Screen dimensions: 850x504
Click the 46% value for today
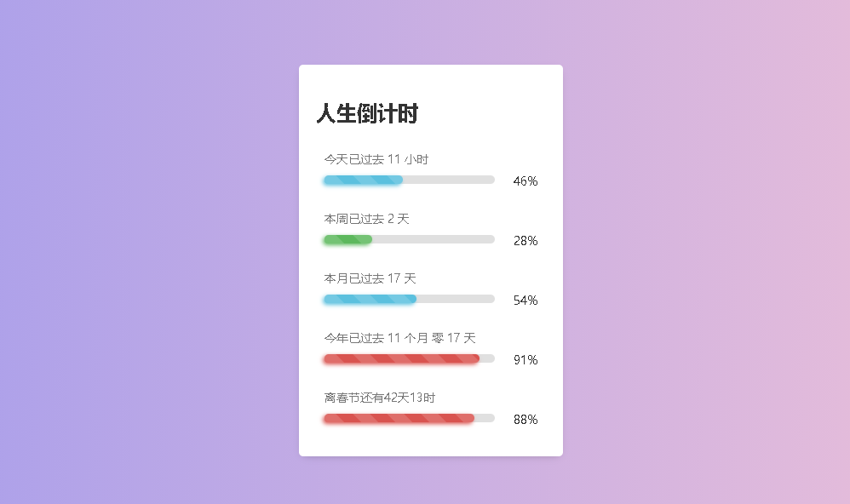526,181
